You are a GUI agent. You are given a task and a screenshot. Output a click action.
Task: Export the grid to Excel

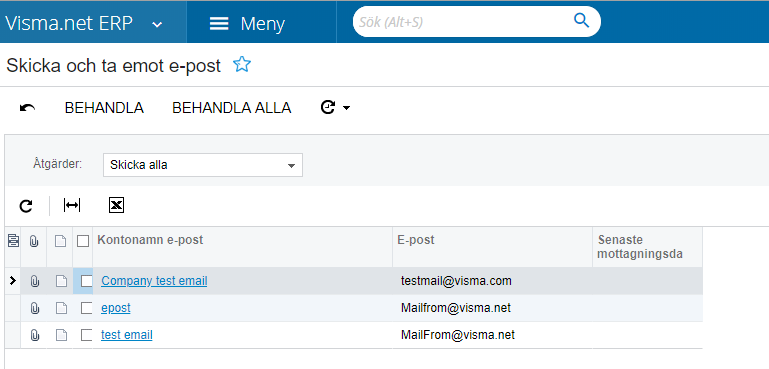click(116, 206)
